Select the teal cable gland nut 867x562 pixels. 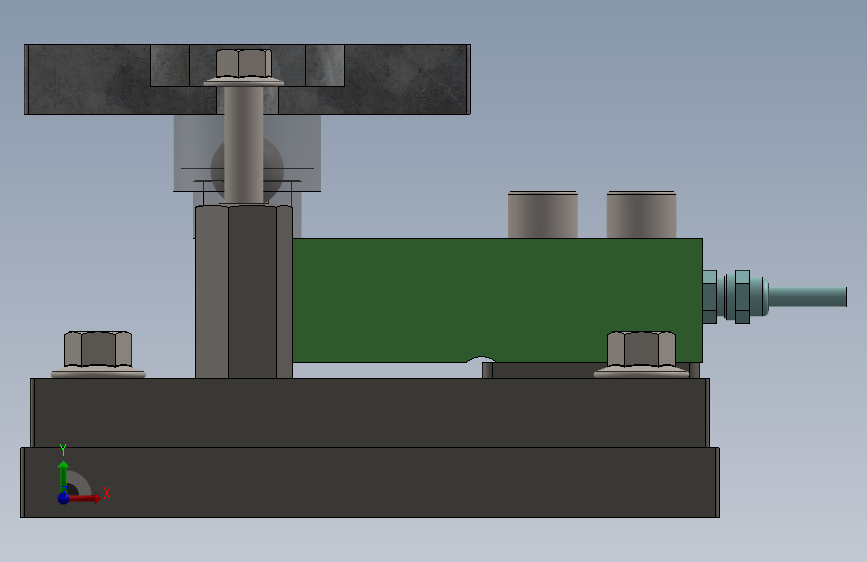pos(743,296)
